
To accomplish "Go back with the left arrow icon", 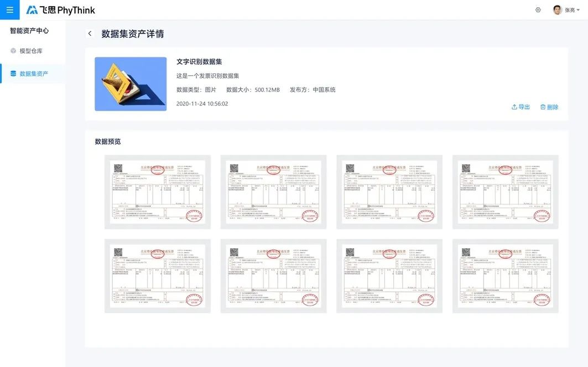I will pyautogui.click(x=90, y=33).
